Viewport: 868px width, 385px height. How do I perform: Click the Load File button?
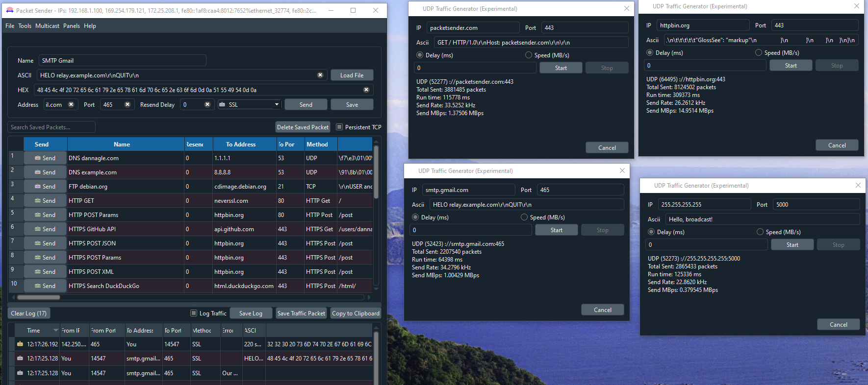tap(352, 75)
